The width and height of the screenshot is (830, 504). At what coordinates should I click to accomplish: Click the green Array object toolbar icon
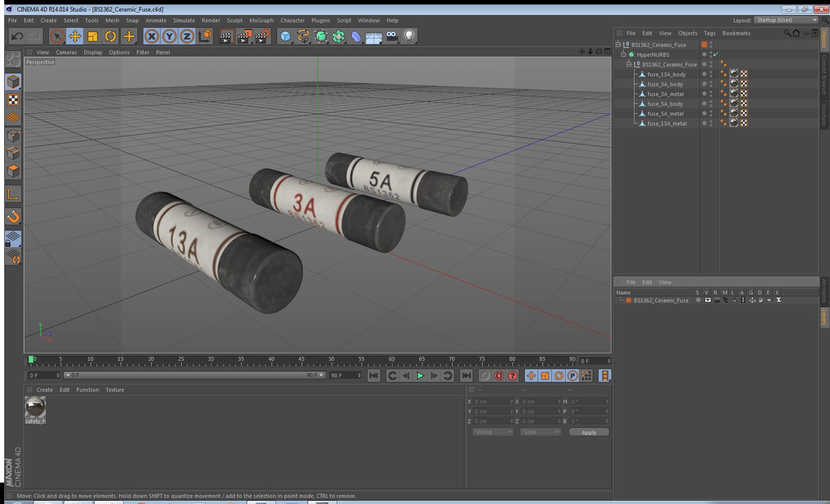coord(339,36)
